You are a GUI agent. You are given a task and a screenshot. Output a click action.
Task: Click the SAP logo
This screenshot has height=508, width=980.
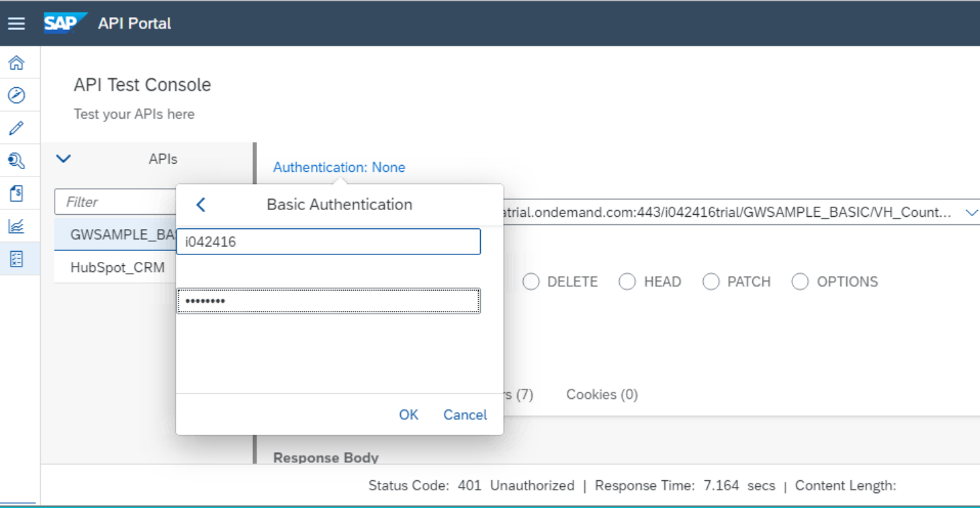65,23
